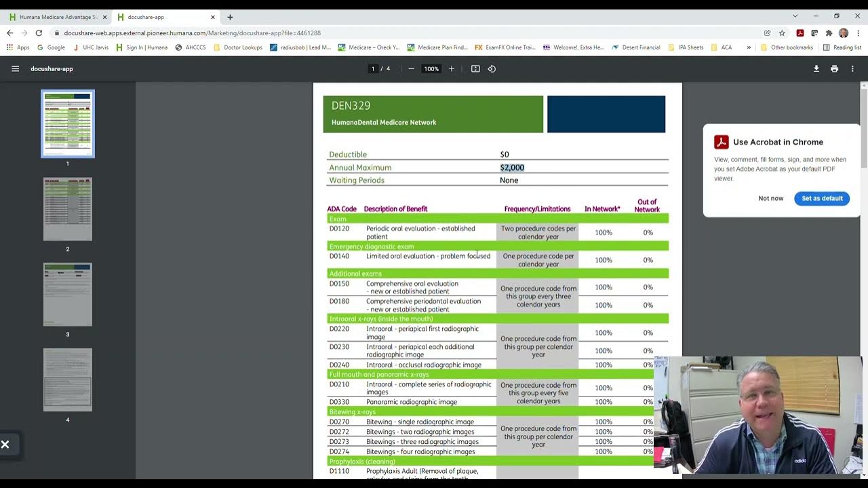Open the Doctor Lookups bookmark folder
The width and height of the screenshot is (868, 488).
(238, 47)
